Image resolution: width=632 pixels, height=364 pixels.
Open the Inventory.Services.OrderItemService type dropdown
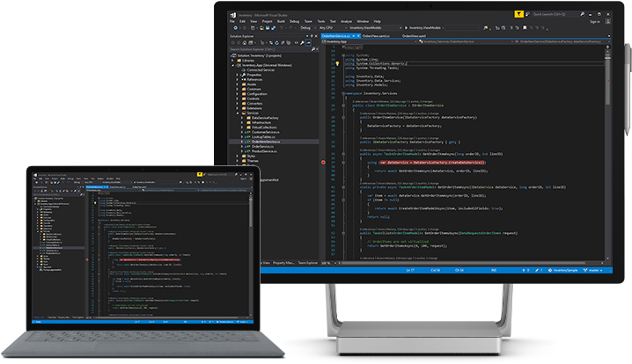click(x=467, y=41)
